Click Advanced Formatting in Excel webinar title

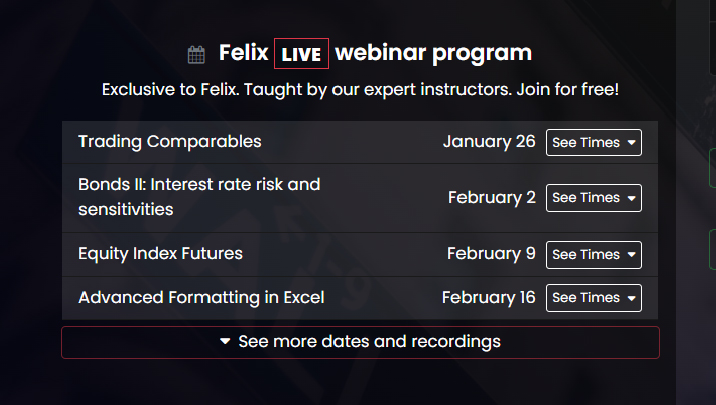[x=201, y=298]
